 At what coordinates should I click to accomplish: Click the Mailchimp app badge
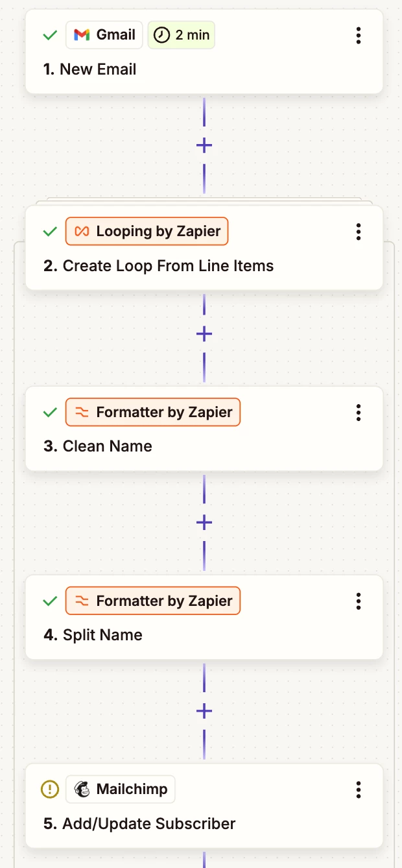pyautogui.click(x=121, y=790)
